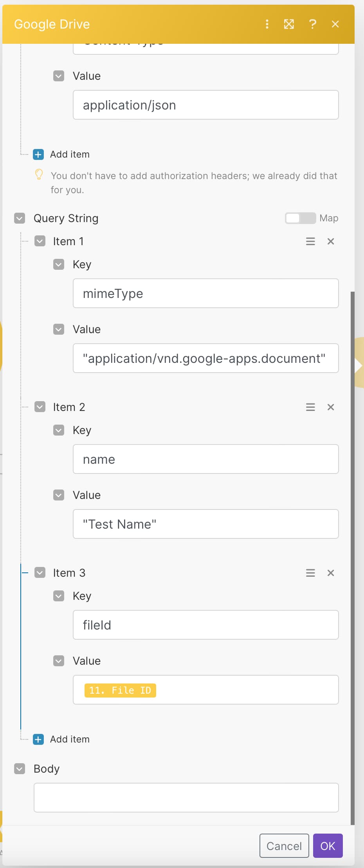Collapse the header Value field chevron
The height and width of the screenshot is (868, 364).
[x=59, y=76]
